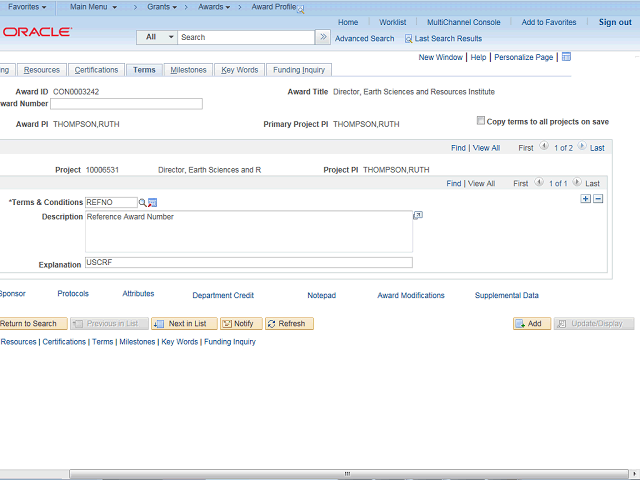Click Last link beside 1 of 2

[x=597, y=148]
